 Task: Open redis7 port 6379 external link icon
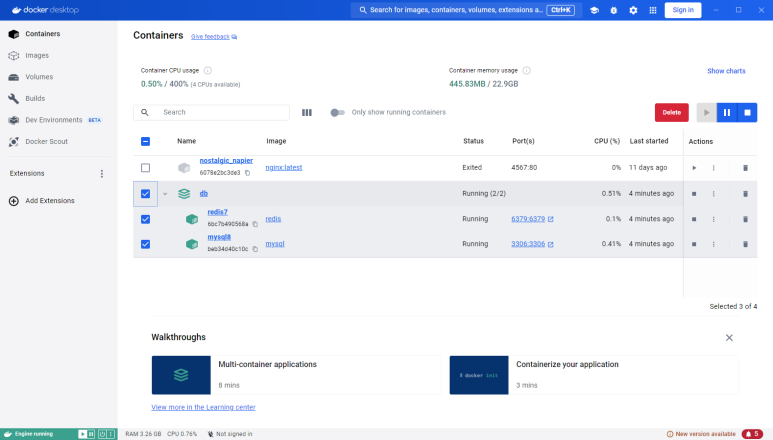click(x=551, y=219)
